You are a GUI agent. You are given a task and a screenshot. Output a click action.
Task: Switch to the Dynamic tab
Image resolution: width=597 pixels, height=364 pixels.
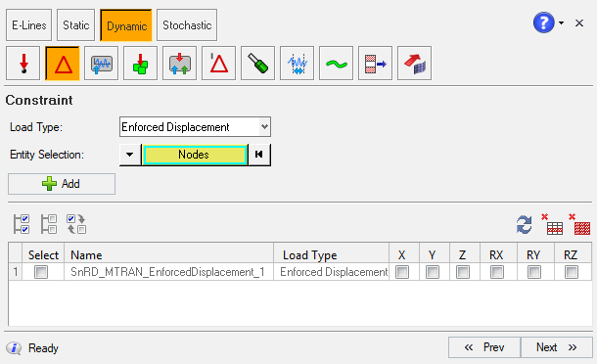tap(126, 25)
